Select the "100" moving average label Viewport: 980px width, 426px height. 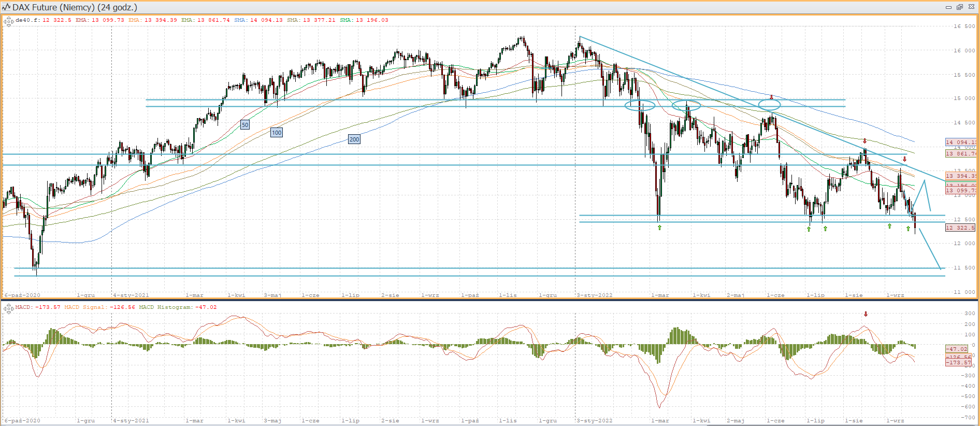pyautogui.click(x=277, y=133)
